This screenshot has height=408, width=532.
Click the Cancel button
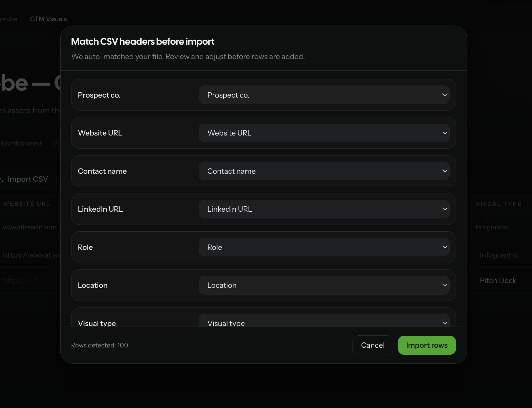point(373,345)
